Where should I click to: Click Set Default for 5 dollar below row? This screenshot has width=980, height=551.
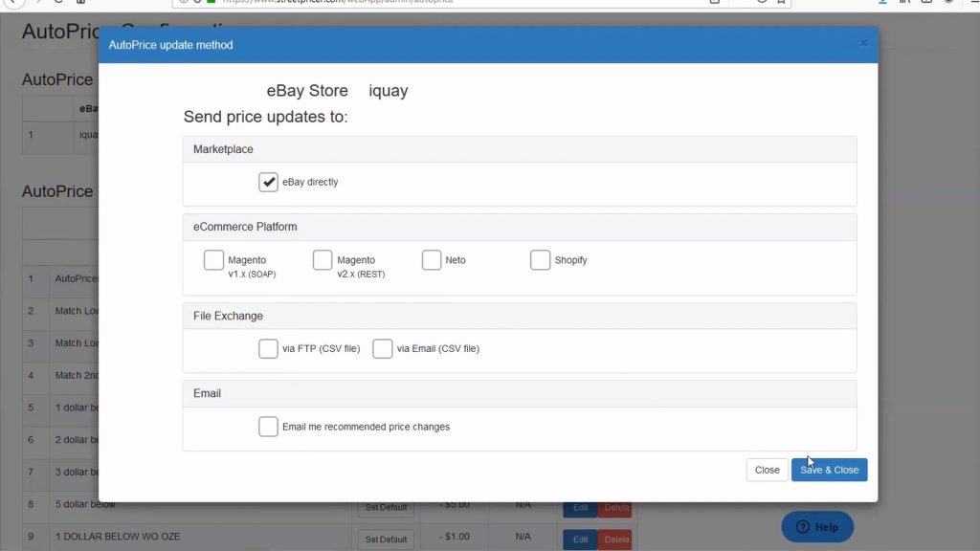click(386, 507)
